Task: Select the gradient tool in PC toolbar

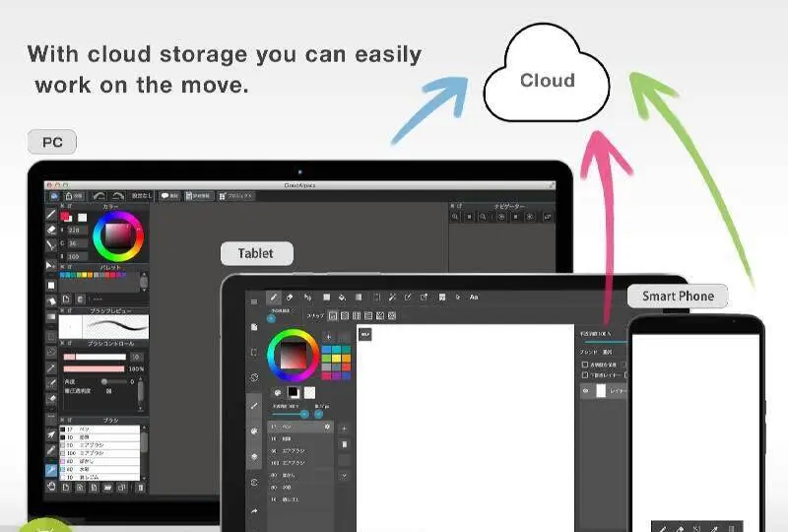Action: point(51,317)
